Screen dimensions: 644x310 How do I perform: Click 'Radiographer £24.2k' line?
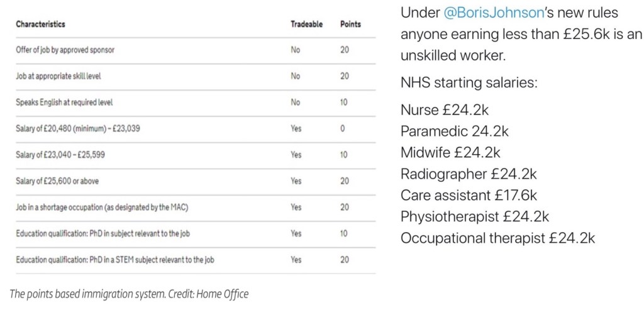tap(469, 174)
